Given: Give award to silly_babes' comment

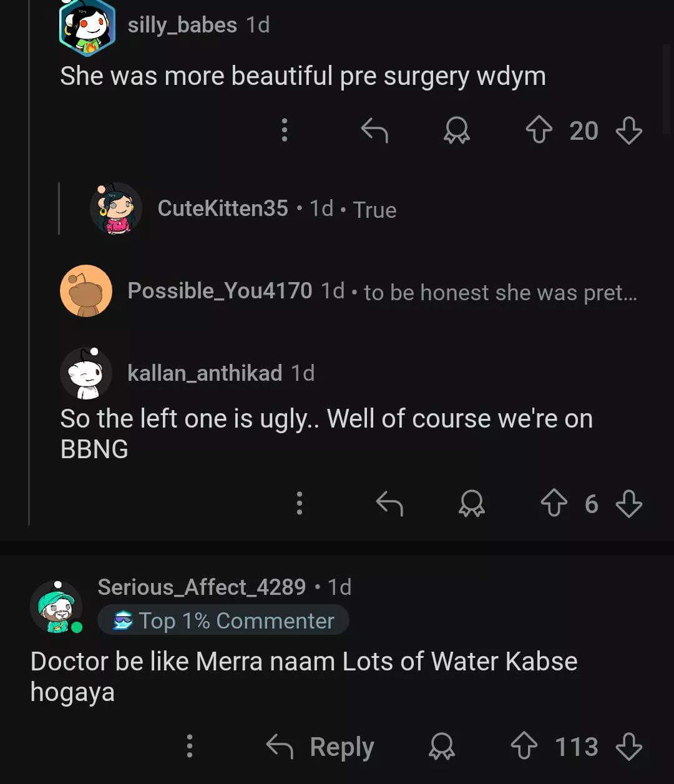Looking at the screenshot, I should [x=457, y=131].
